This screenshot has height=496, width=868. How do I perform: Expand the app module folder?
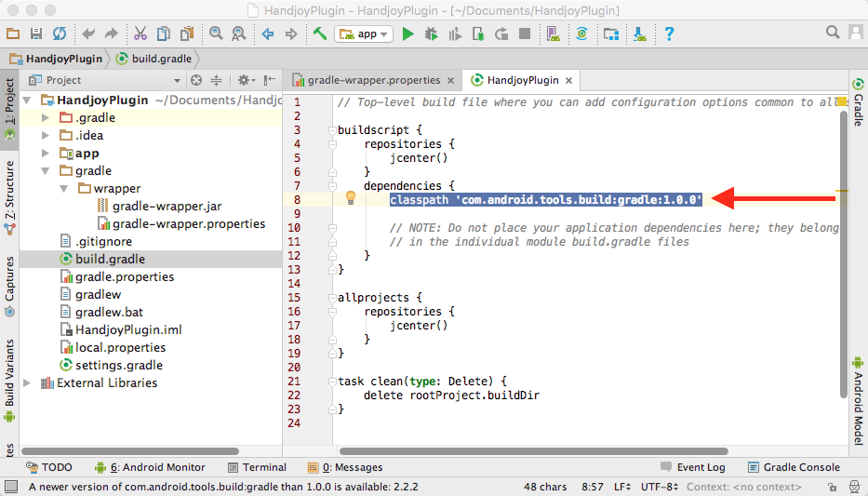pos(47,154)
